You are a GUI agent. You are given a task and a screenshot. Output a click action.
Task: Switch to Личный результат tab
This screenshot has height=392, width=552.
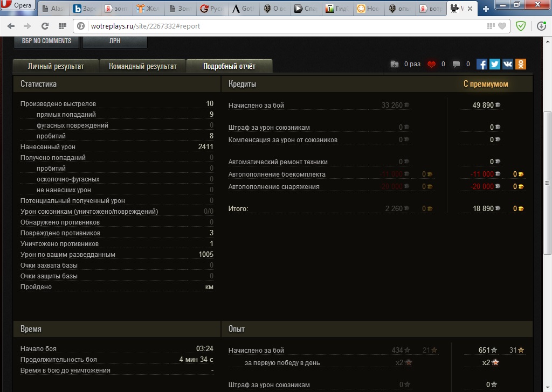[x=56, y=66]
